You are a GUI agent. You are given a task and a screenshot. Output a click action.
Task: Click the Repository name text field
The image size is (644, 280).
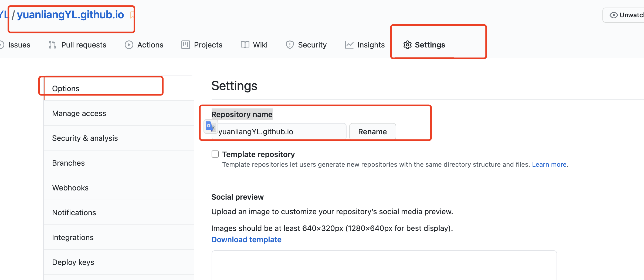pyautogui.click(x=281, y=132)
